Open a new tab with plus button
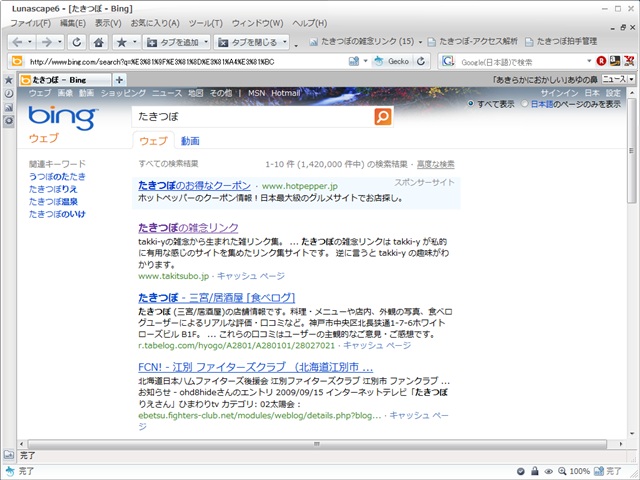Image resolution: width=640 pixels, height=480 pixels. pos(120,79)
